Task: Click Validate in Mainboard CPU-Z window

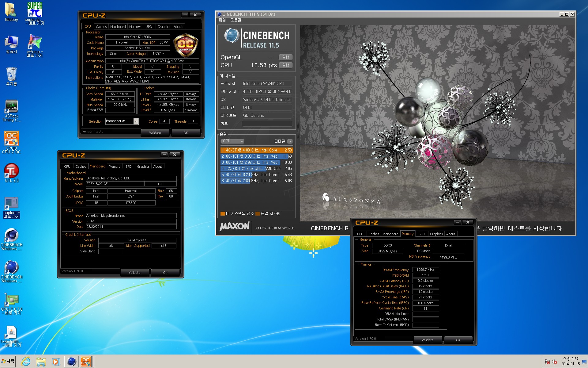Action: 134,273
